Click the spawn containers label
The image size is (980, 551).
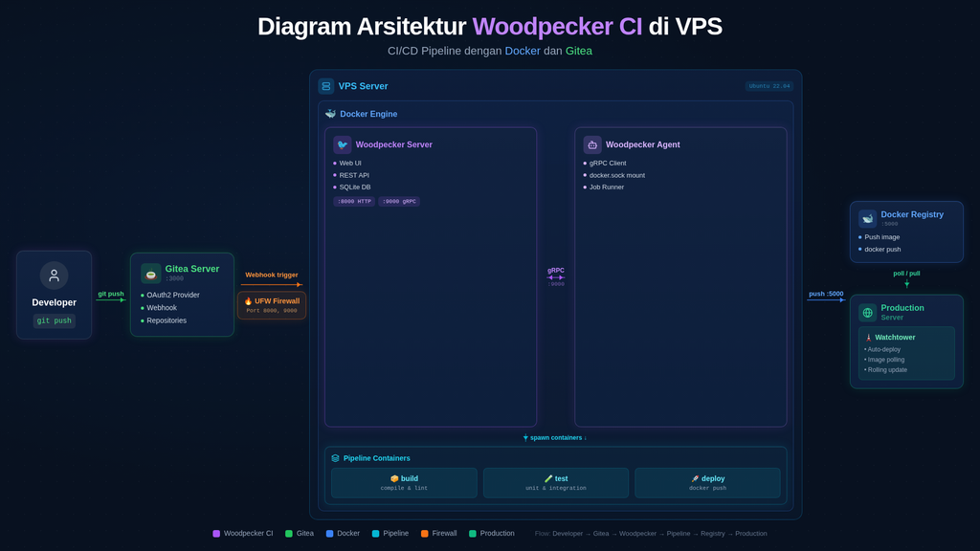[556, 438]
